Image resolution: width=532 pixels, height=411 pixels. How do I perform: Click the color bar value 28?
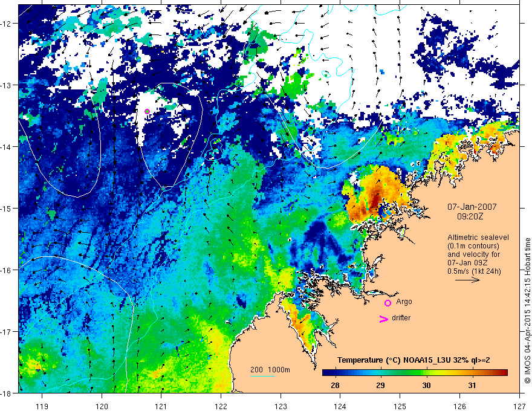335,385
